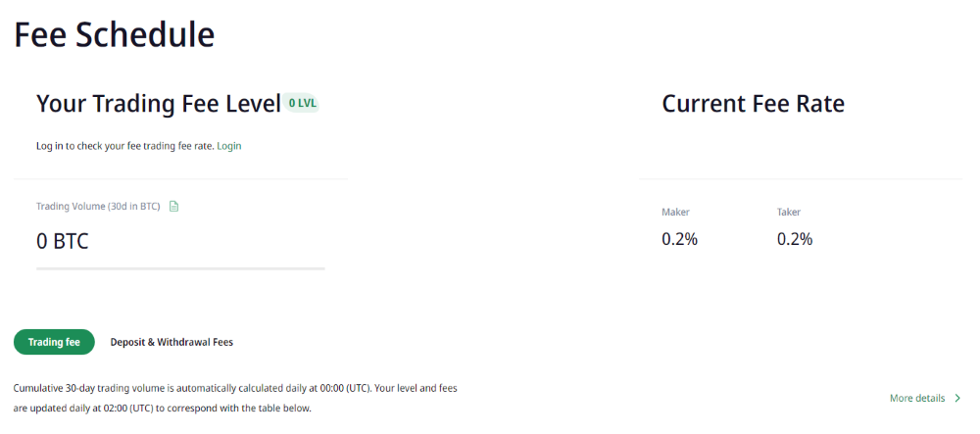Click the Maker label
This screenshot has width=980, height=434.
675,212
